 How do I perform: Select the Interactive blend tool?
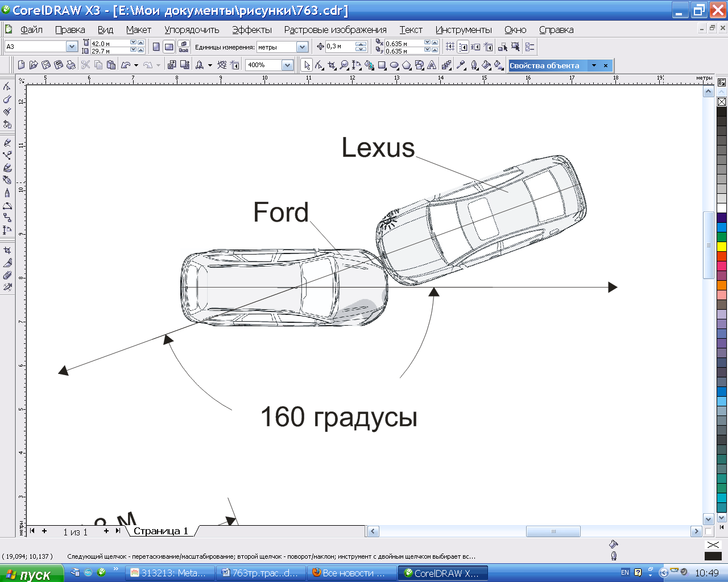[446, 65]
